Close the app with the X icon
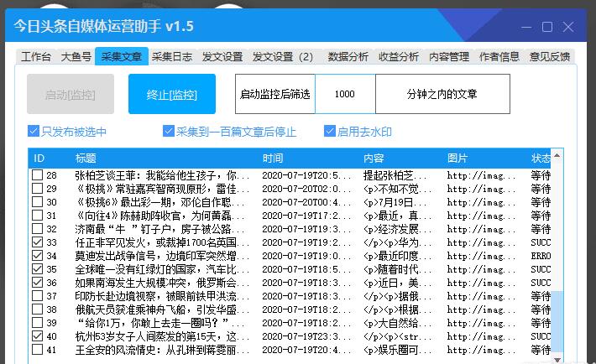 [x=570, y=27]
